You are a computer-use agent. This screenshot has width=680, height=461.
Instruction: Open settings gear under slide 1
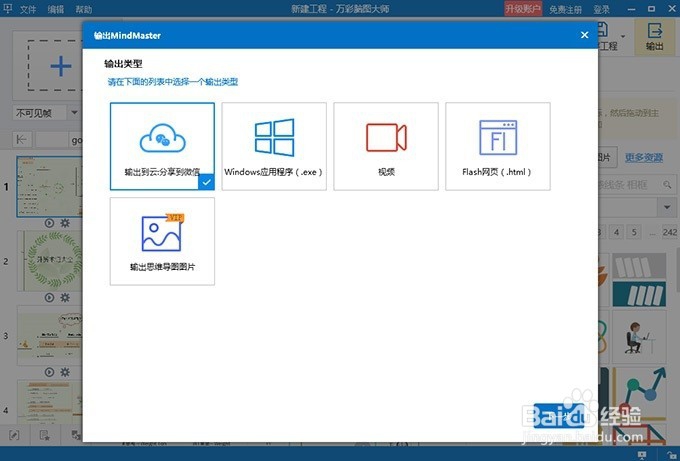(x=65, y=223)
